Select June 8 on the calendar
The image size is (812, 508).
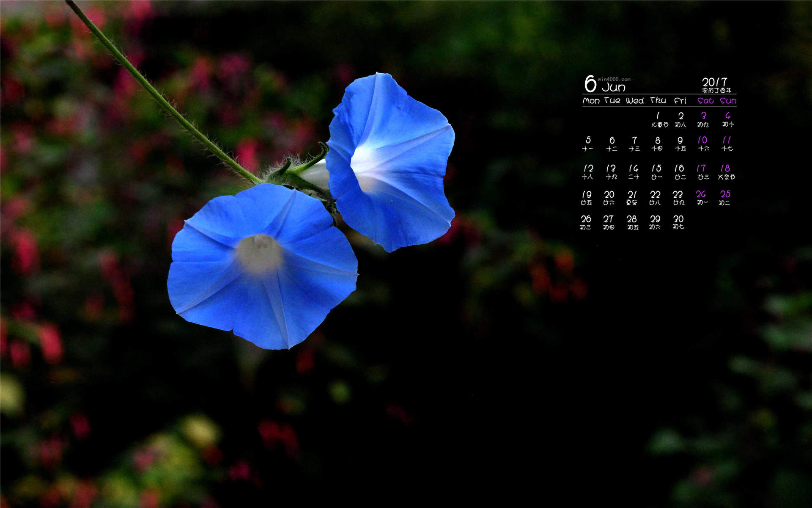[658, 140]
